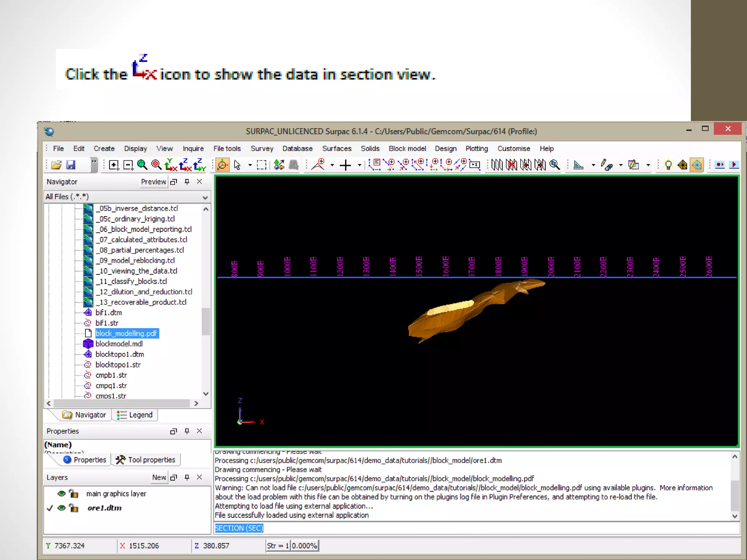Open the selection arrow tool dropdown
The image size is (747, 560).
[x=250, y=165]
